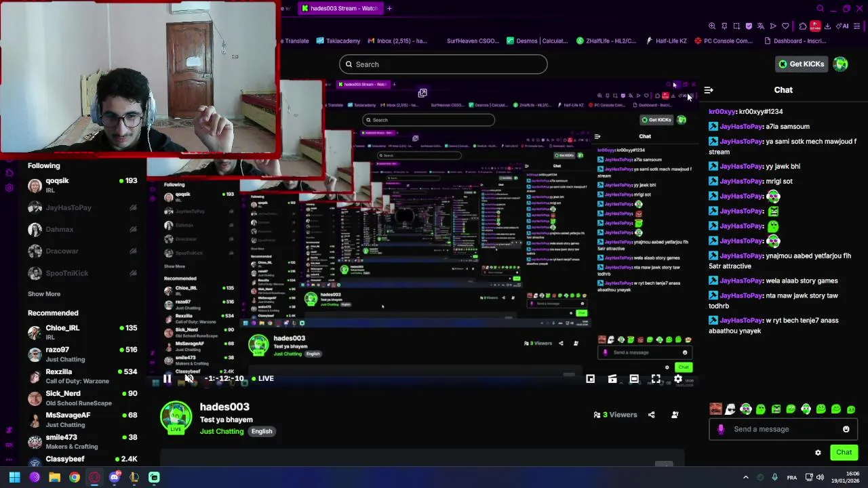Pause the live stream playback
The image size is (868, 488).
coord(167,379)
